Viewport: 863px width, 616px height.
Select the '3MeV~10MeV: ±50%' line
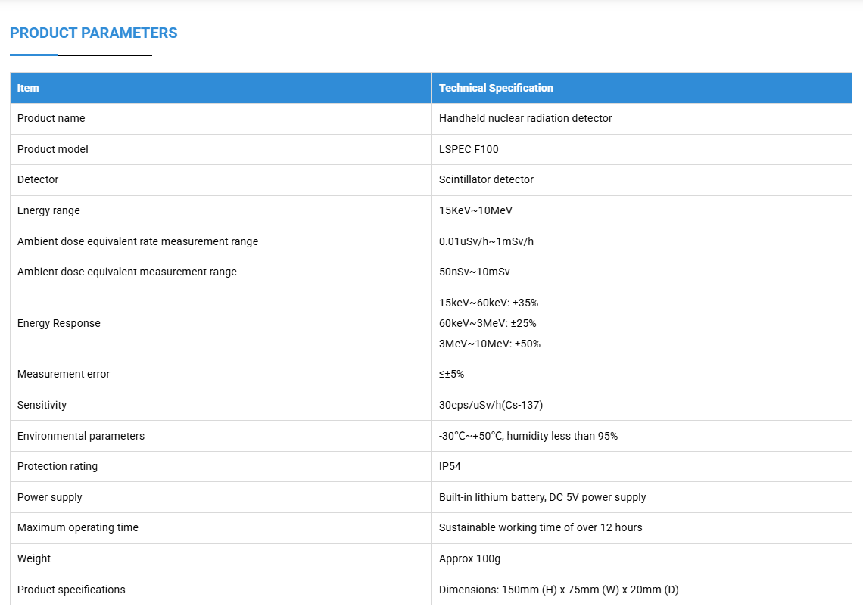coord(490,344)
